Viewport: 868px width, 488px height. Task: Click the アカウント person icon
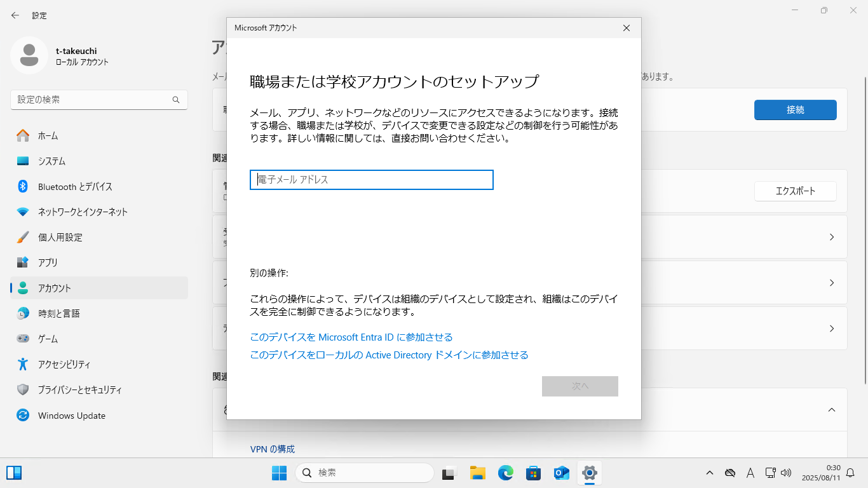(23, 288)
